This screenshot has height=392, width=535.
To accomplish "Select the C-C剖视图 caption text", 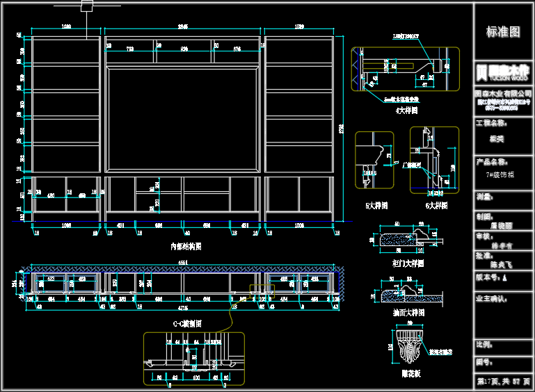I will click(187, 324).
